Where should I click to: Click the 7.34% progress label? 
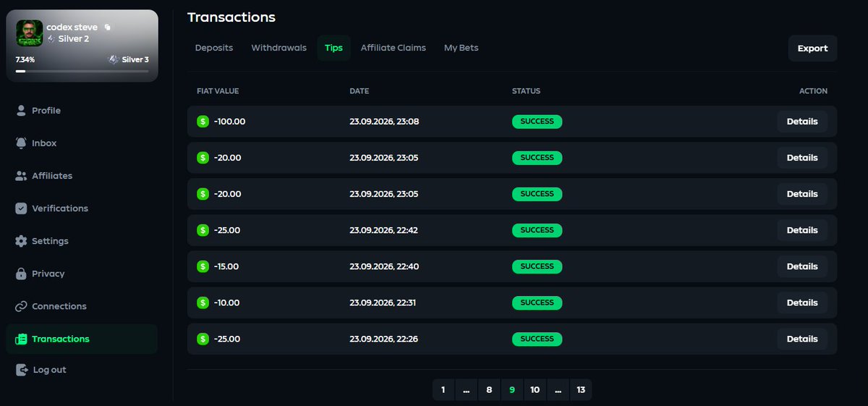pos(25,59)
